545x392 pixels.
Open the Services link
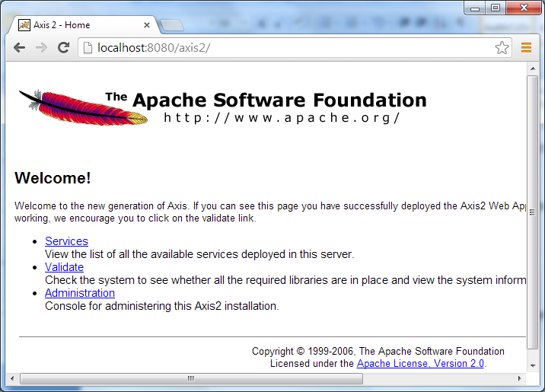(66, 241)
